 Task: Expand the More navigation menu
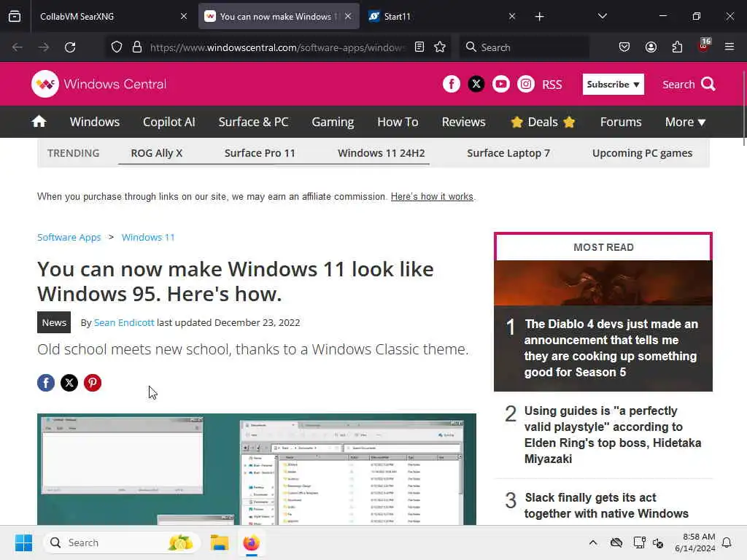[x=685, y=122]
